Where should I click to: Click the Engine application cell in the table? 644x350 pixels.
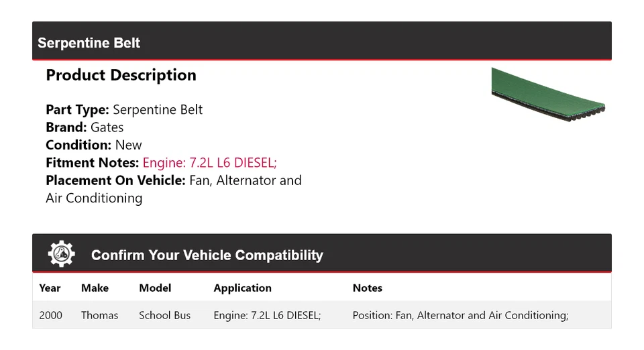[x=267, y=315]
